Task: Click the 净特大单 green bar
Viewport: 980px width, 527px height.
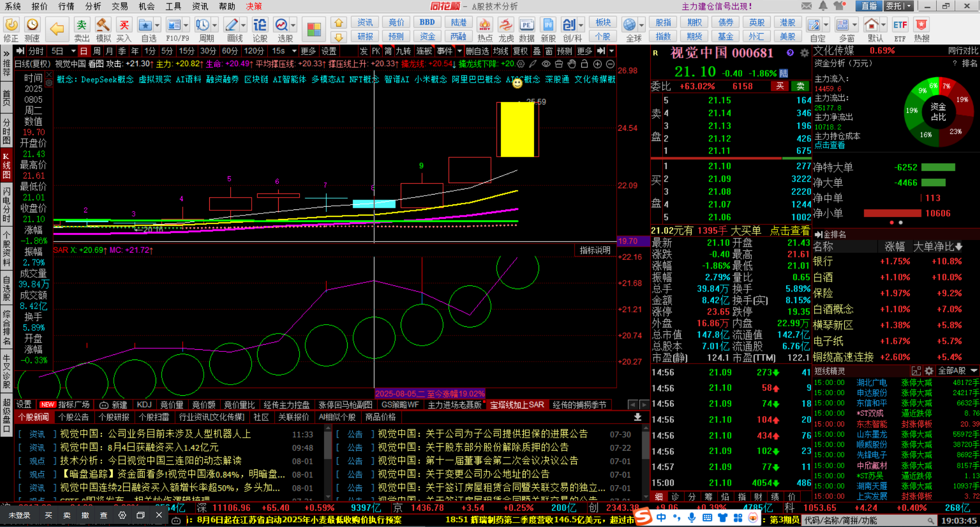Action: [x=938, y=167]
